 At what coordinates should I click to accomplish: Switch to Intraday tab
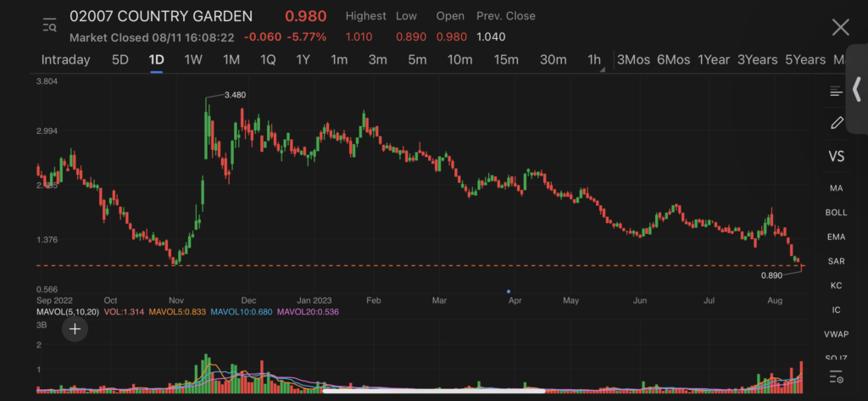pos(65,60)
